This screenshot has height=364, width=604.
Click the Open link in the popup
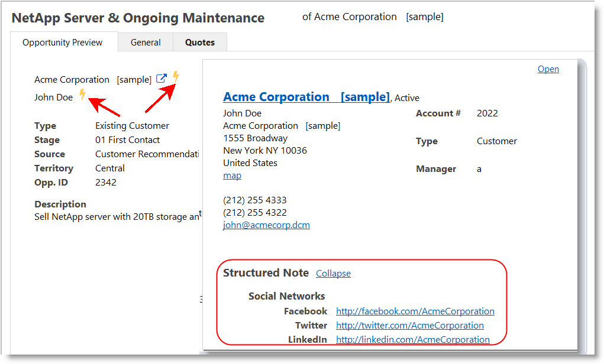click(x=548, y=69)
